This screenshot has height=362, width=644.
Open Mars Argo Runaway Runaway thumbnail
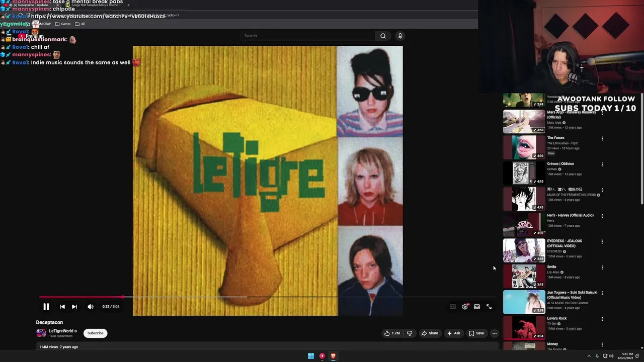click(x=524, y=121)
